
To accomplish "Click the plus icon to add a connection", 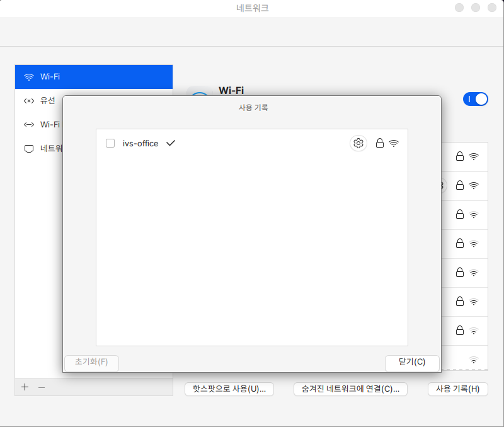I will [x=25, y=387].
